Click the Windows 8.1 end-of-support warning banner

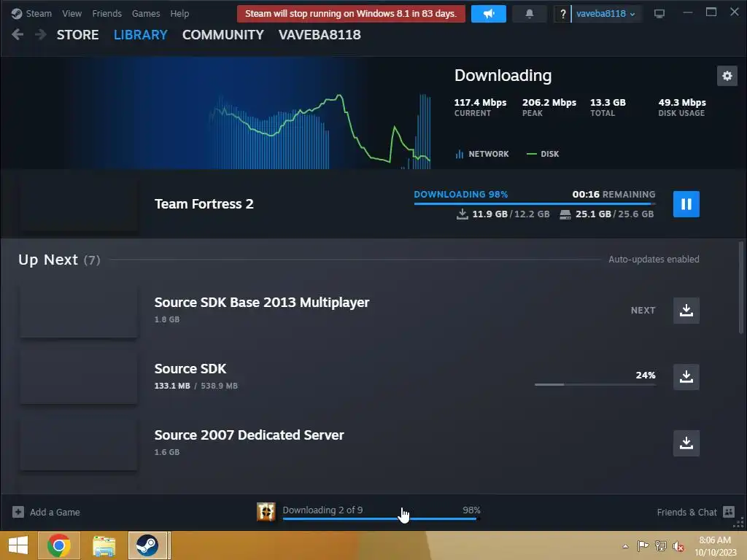click(x=351, y=14)
